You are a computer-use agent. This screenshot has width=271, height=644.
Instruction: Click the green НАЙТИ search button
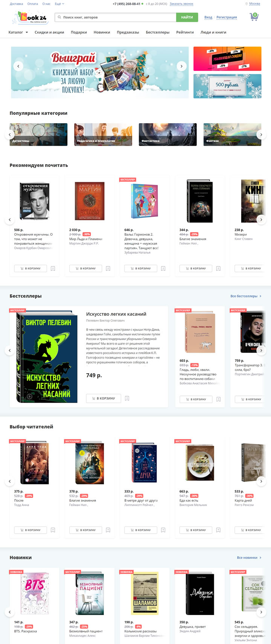187,17
